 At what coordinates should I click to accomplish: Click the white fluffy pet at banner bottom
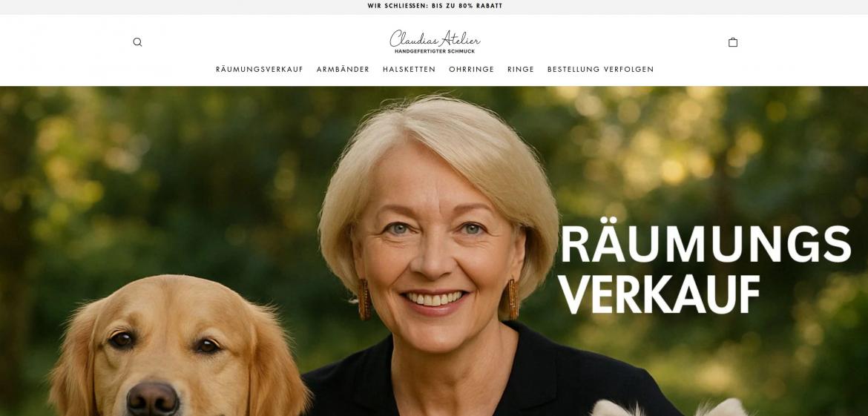[670, 408]
